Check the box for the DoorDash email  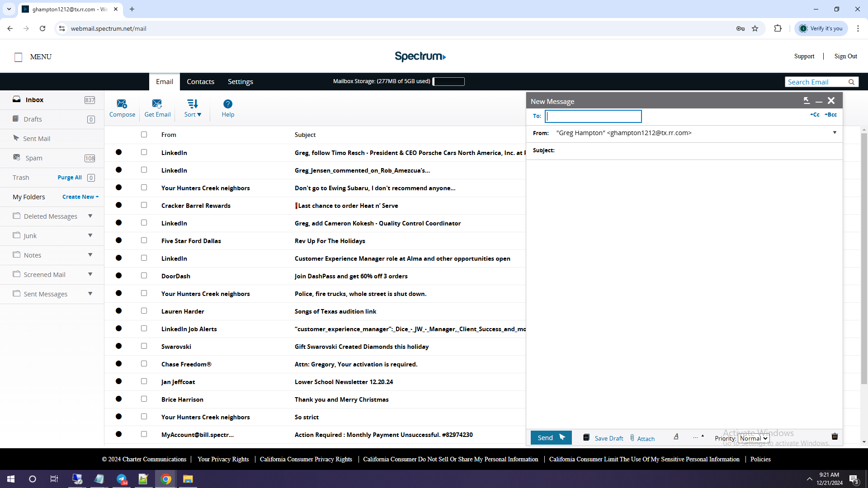[x=144, y=276]
